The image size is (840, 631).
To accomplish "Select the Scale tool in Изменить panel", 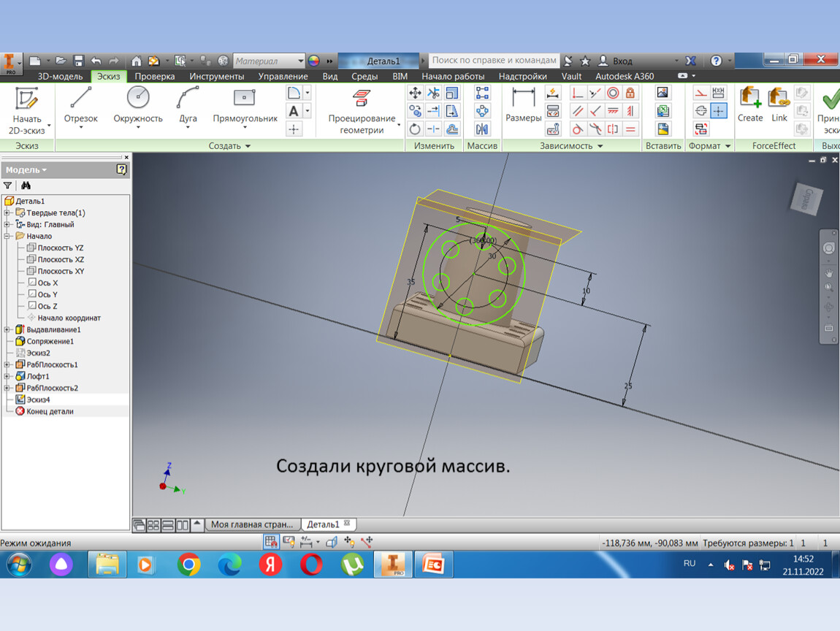I will (x=452, y=93).
